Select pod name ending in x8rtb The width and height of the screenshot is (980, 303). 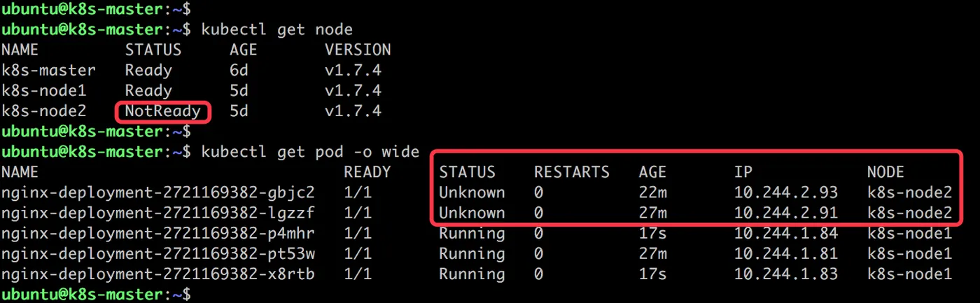click(157, 274)
